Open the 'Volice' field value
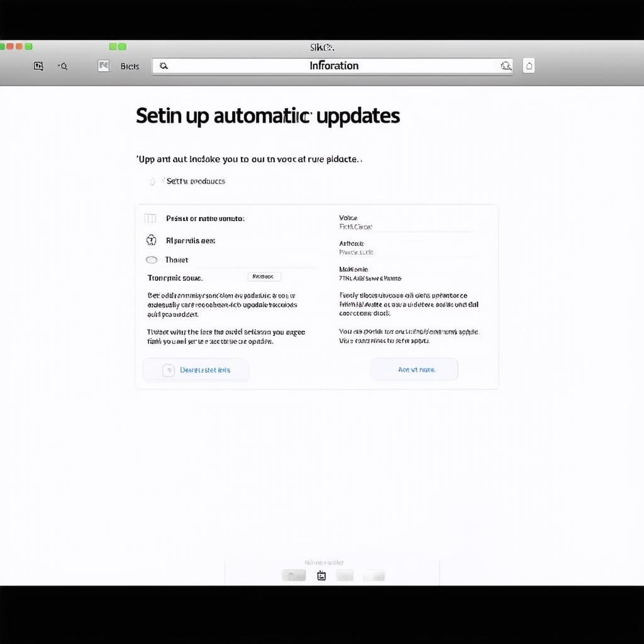The width and height of the screenshot is (644, 644). 356,226
